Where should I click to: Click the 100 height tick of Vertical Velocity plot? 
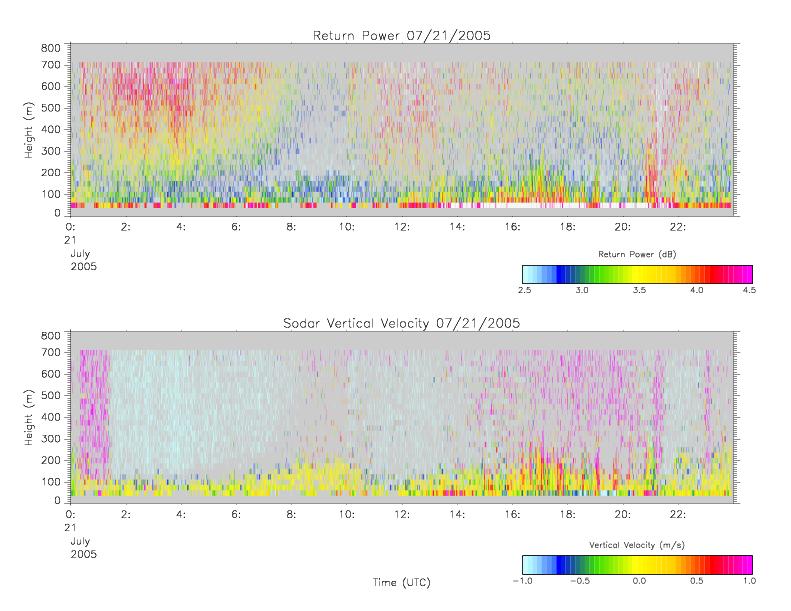50,482
